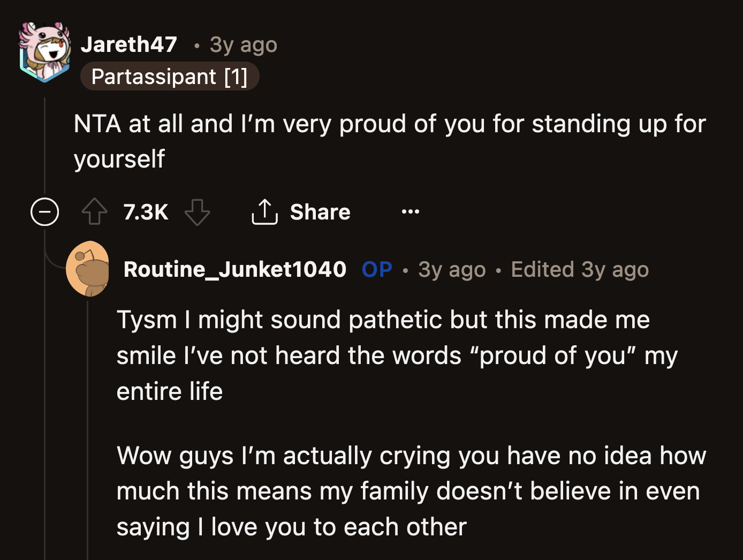The width and height of the screenshot is (743, 560).
Task: Collapse the reply using the thread line
Action: [88, 428]
